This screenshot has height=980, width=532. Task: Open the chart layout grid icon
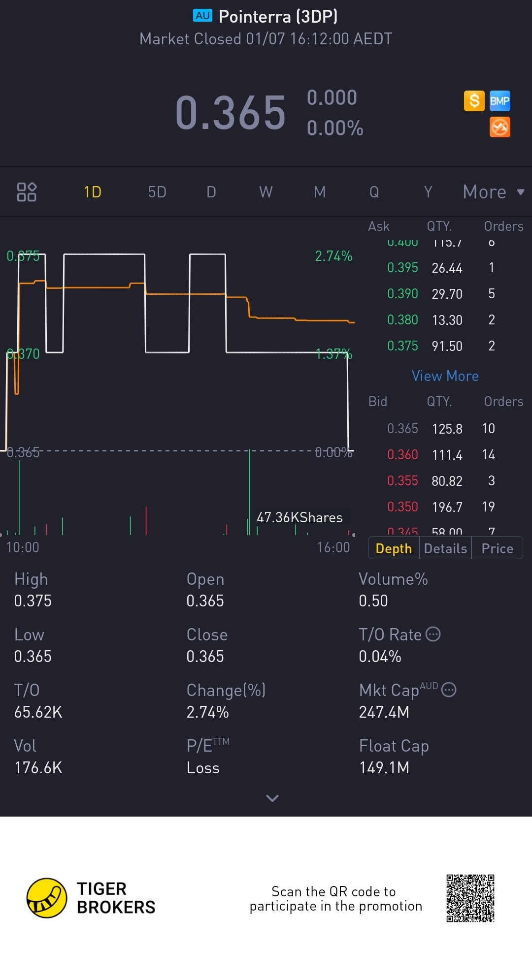[x=27, y=192]
